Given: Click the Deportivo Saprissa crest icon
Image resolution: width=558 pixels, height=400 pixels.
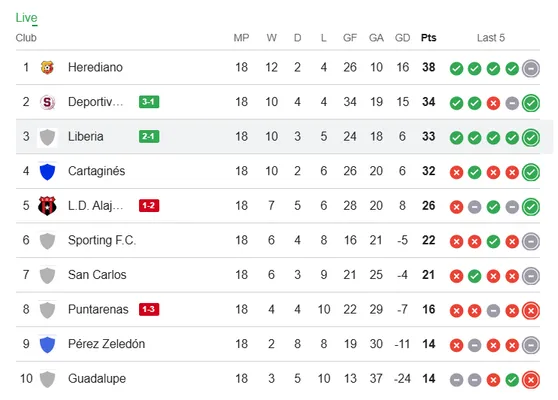Looking at the screenshot, I should (x=47, y=102).
